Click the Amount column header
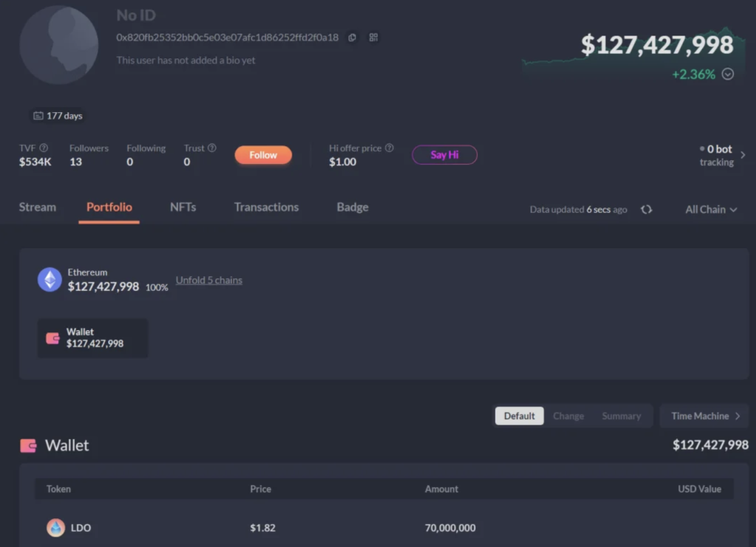 441,489
